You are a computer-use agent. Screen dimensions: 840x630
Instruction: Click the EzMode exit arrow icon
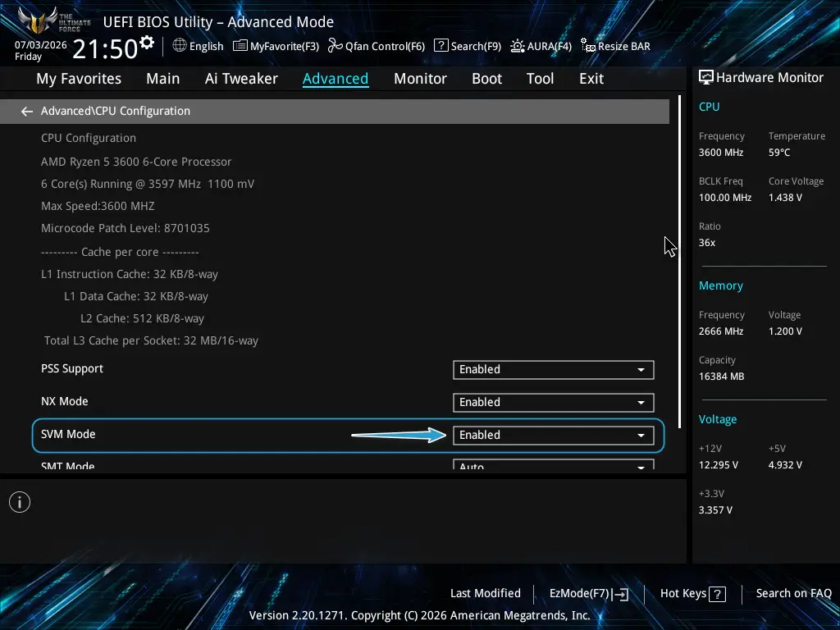[620, 594]
